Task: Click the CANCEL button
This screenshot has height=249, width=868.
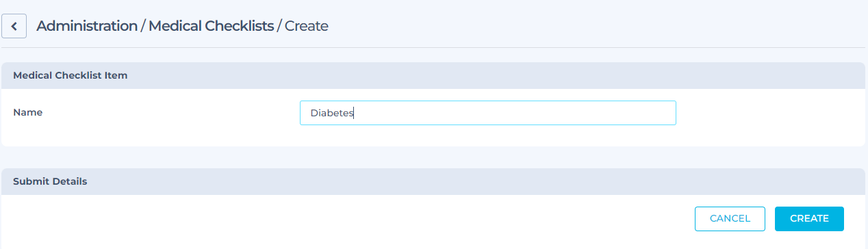Action: [730, 219]
